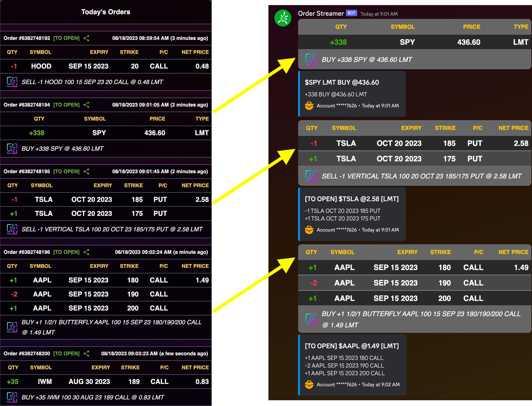
Task: Click the IWM symbol cell
Action: click(45, 382)
